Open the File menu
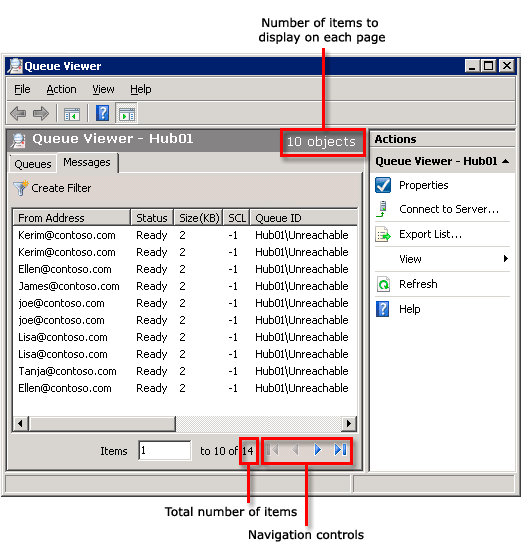The image size is (521, 550). (22, 89)
